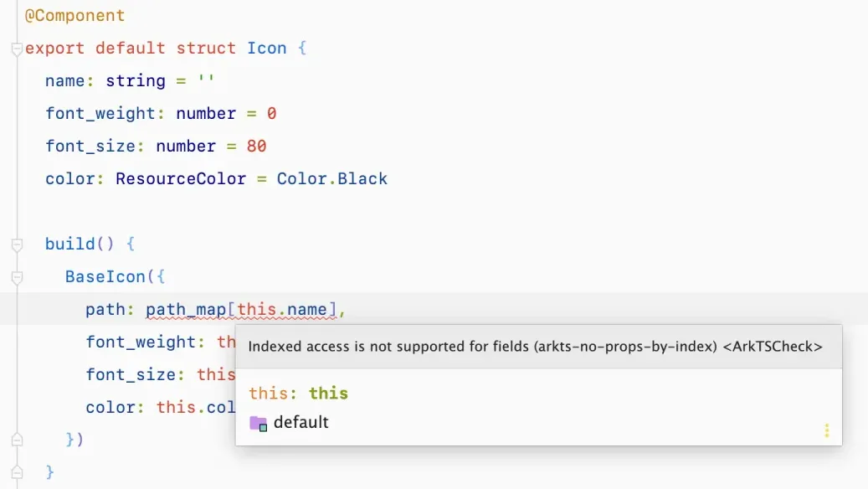Click the font_weight default value 0

pyautogui.click(x=271, y=113)
